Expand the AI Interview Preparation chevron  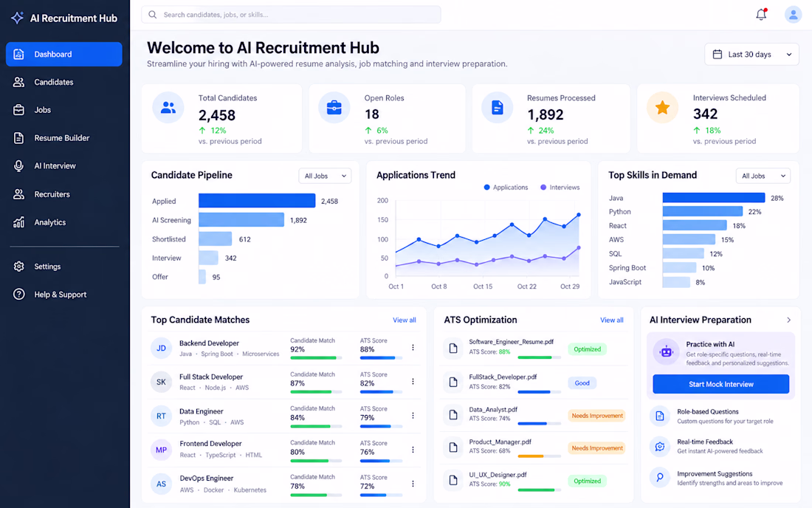788,320
